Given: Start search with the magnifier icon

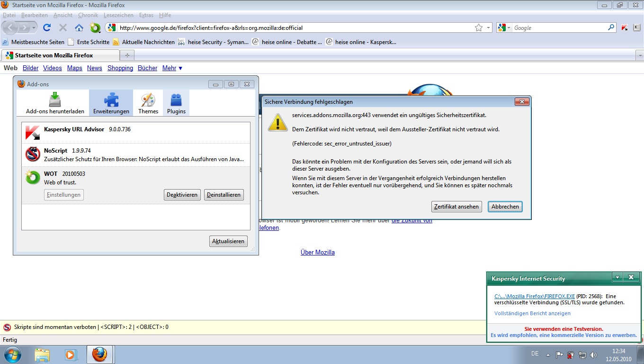Looking at the screenshot, I should pyautogui.click(x=611, y=27).
